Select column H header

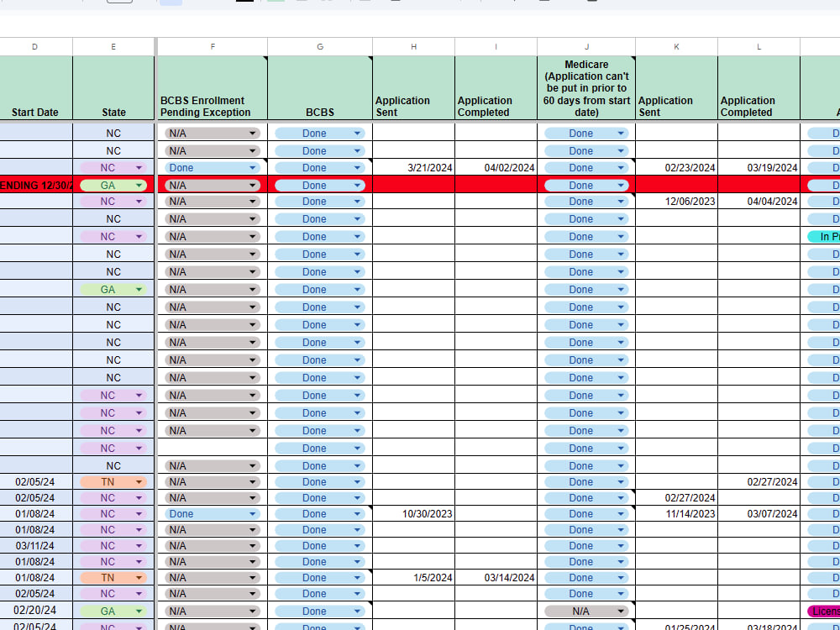pyautogui.click(x=413, y=47)
